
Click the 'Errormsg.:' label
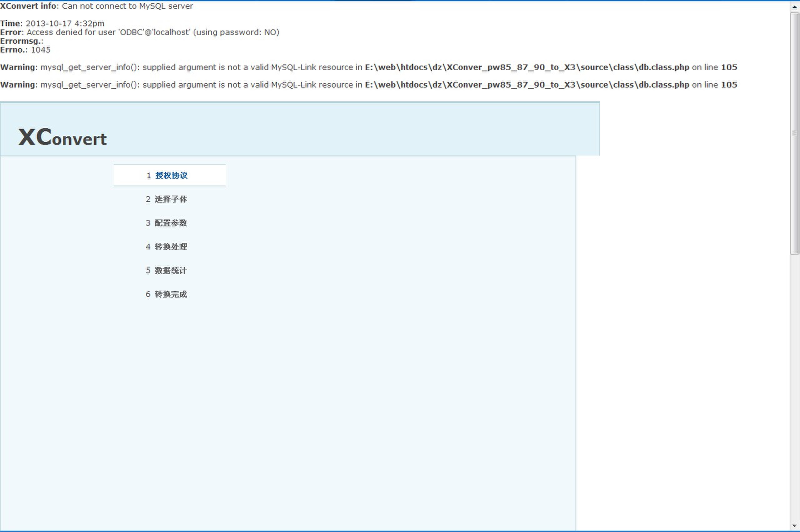(22, 41)
